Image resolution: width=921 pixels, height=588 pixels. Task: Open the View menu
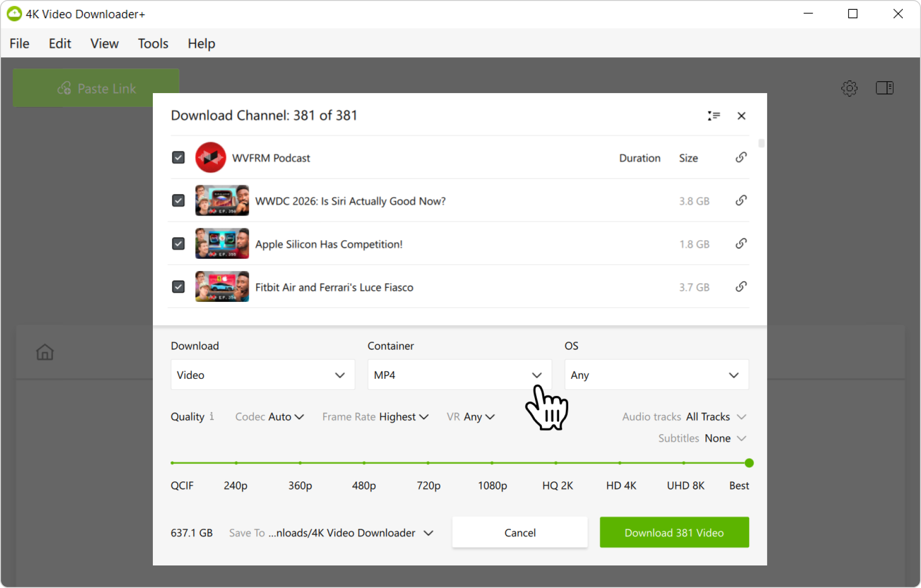point(104,44)
